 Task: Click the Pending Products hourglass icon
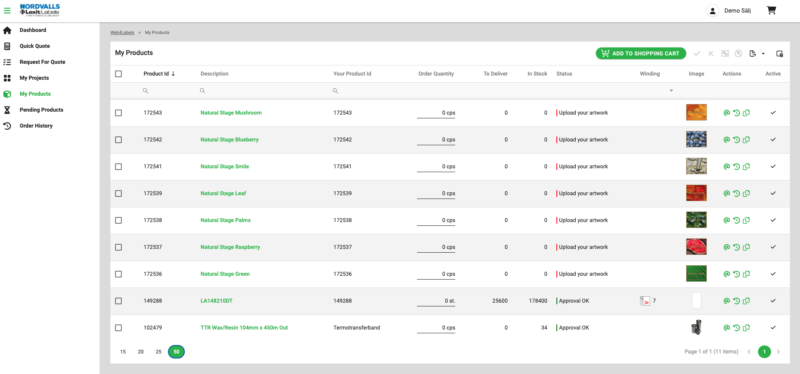coord(7,110)
